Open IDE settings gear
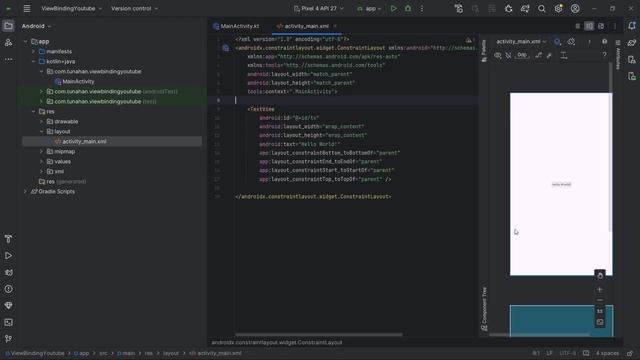This screenshot has width=640, height=360. (x=558, y=8)
